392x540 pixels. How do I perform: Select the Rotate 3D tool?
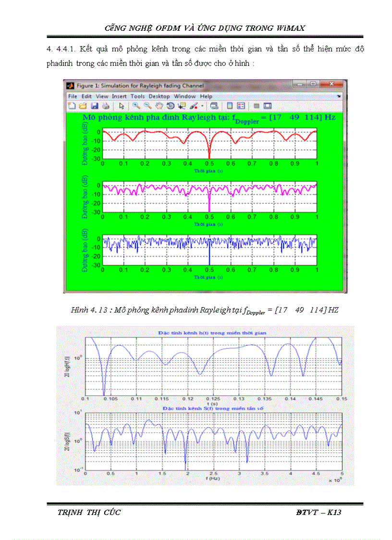click(x=169, y=106)
